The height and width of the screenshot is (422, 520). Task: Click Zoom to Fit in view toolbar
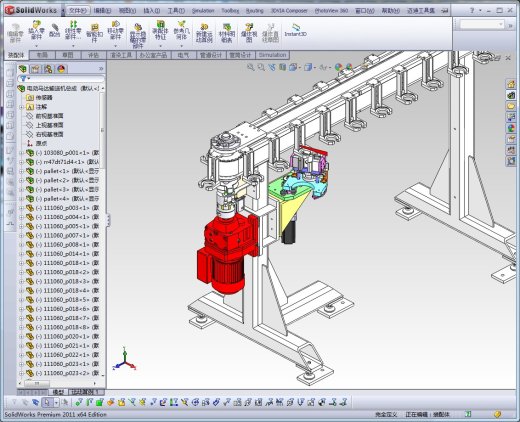[250, 67]
